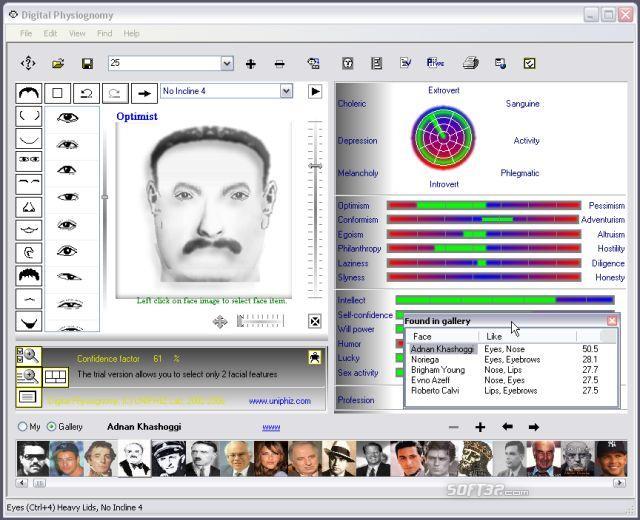
Task: Open the 25 value dropdown arrow
Action: coord(227,63)
